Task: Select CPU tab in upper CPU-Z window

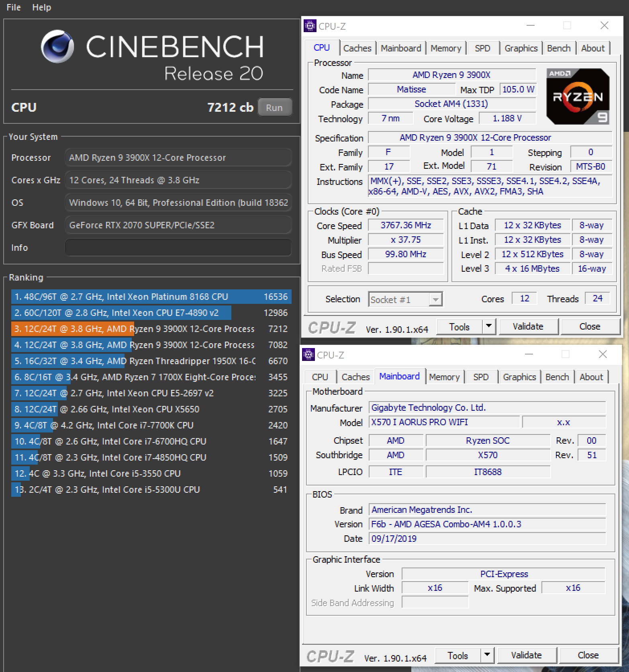Action: click(322, 47)
